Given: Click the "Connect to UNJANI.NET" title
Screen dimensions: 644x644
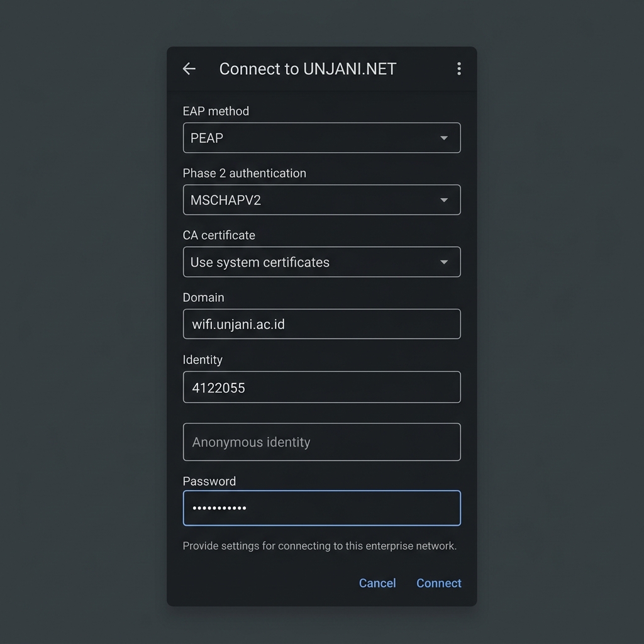Looking at the screenshot, I should click(x=308, y=69).
